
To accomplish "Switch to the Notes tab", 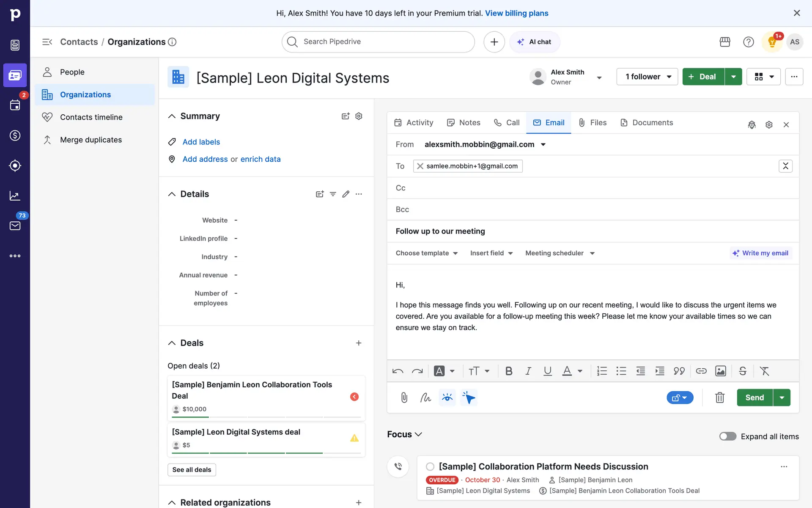I will click(464, 123).
